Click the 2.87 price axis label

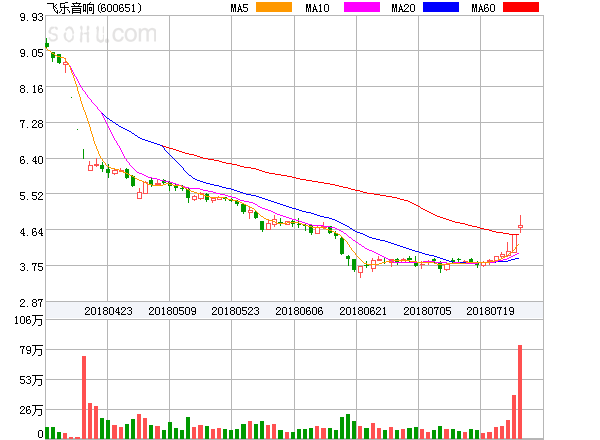click(x=32, y=303)
